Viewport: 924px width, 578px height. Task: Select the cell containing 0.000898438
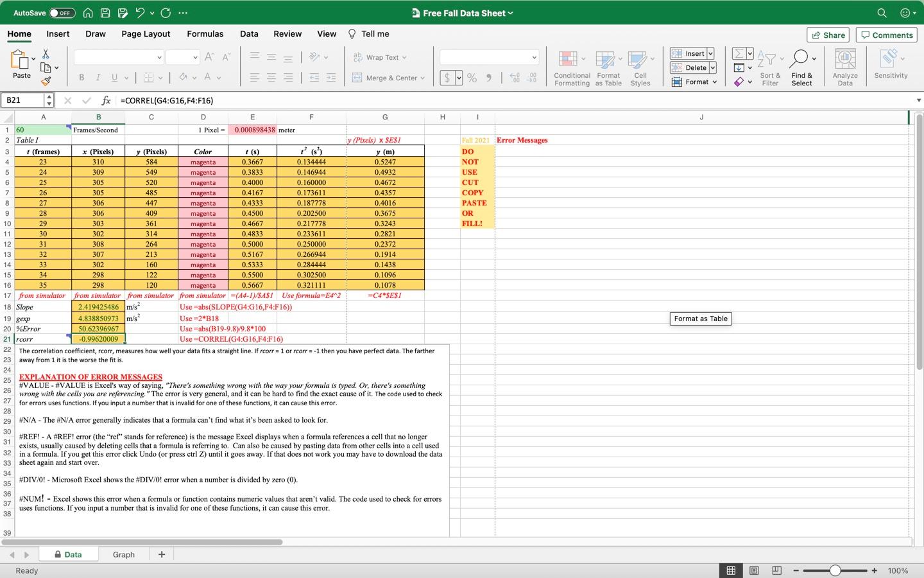pos(252,130)
